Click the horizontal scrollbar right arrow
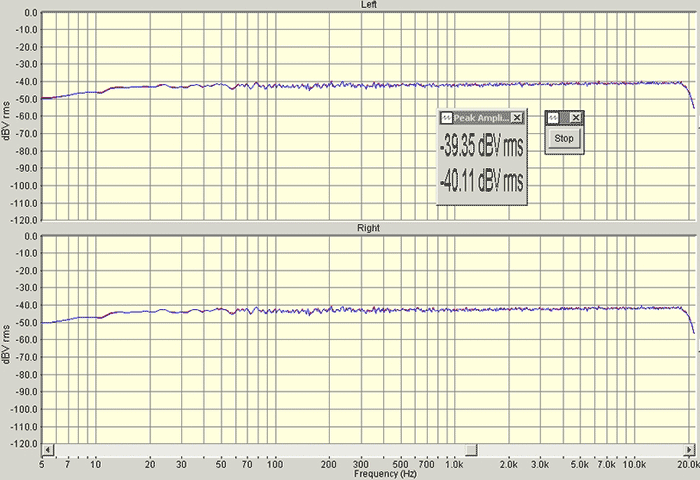The image size is (700, 480). [690, 449]
